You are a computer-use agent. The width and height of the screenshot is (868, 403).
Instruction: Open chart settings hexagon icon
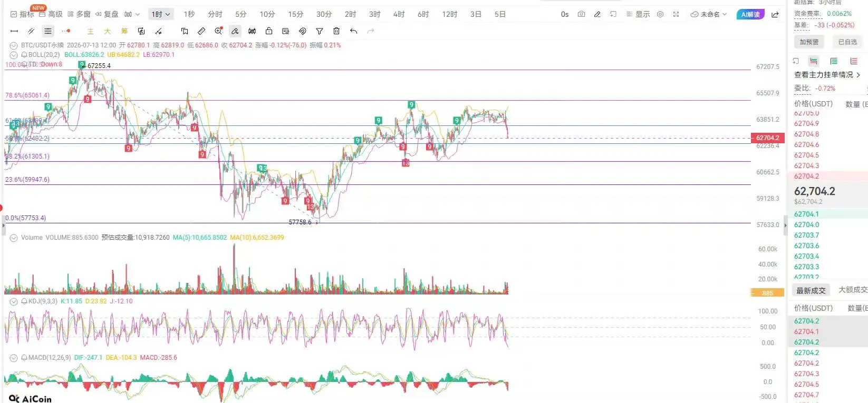pyautogui.click(x=660, y=14)
